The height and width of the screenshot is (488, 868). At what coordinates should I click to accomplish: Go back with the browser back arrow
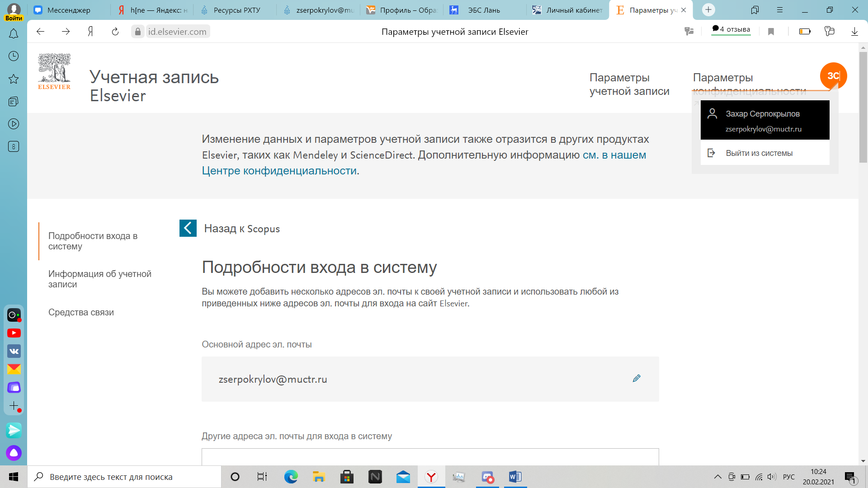[x=40, y=31]
